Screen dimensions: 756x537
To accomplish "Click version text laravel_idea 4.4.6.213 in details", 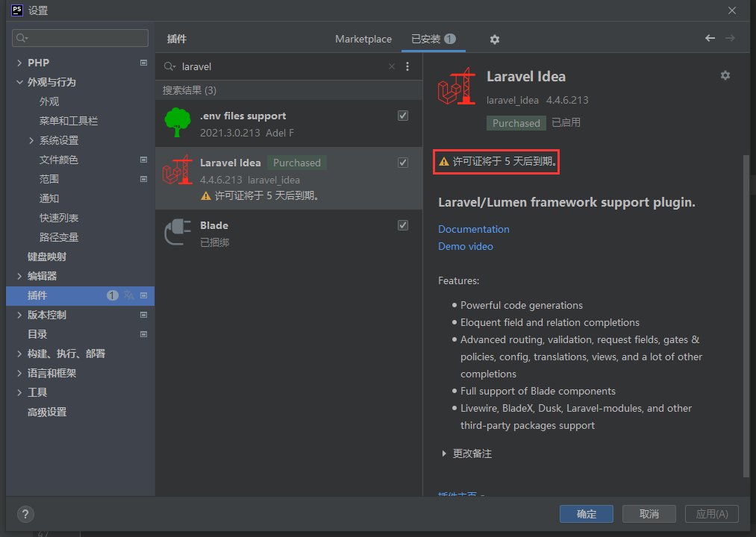I will [537, 100].
